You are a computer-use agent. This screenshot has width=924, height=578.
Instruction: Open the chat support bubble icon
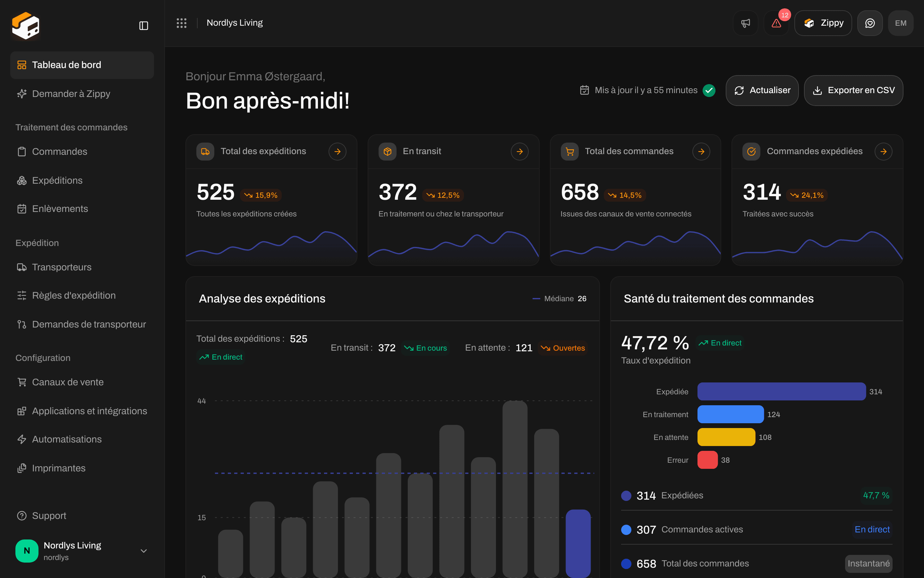point(870,23)
